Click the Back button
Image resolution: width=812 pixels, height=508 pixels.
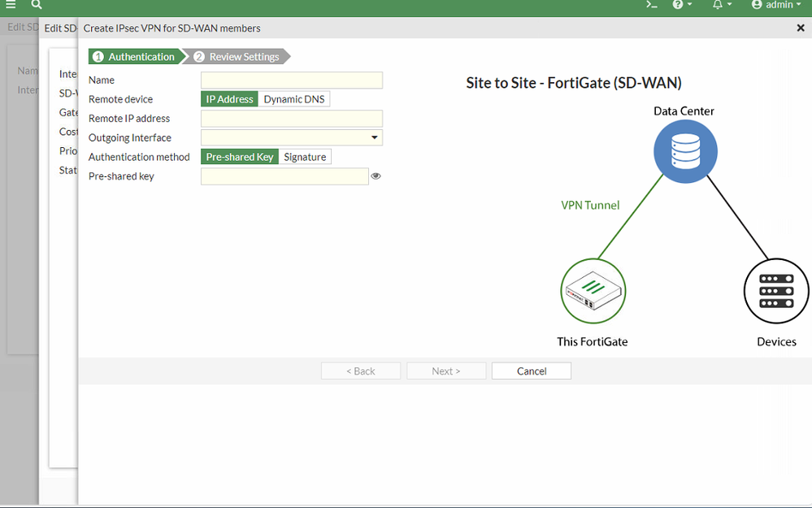click(x=360, y=371)
